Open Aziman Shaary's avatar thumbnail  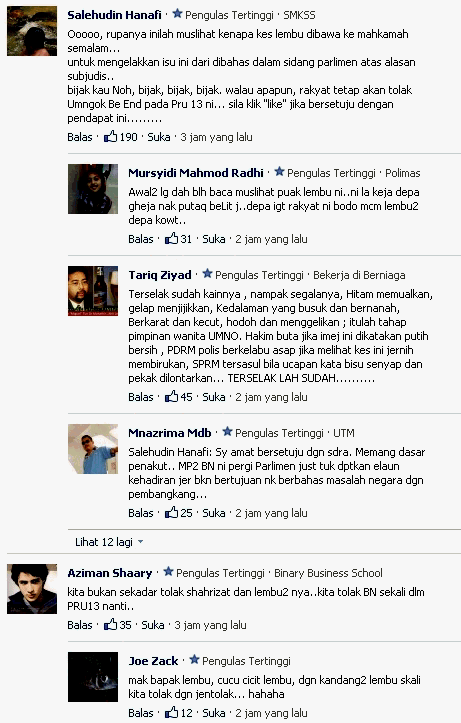pyautogui.click(x=32, y=589)
